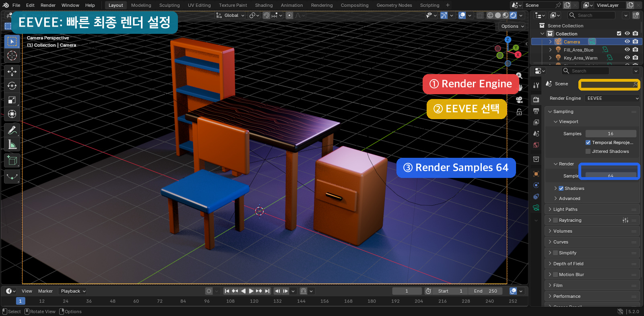The width and height of the screenshot is (644, 316).
Task: Select the Move tool
Action: coord(12,72)
